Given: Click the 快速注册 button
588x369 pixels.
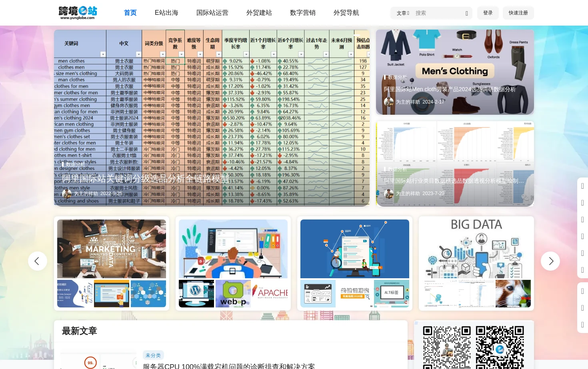Looking at the screenshot, I should (518, 13).
